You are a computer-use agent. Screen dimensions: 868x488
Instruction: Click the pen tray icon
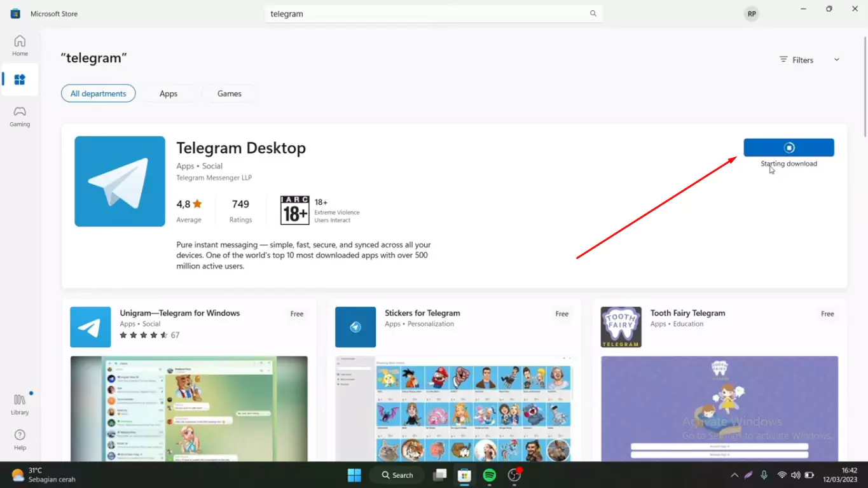coord(749,475)
